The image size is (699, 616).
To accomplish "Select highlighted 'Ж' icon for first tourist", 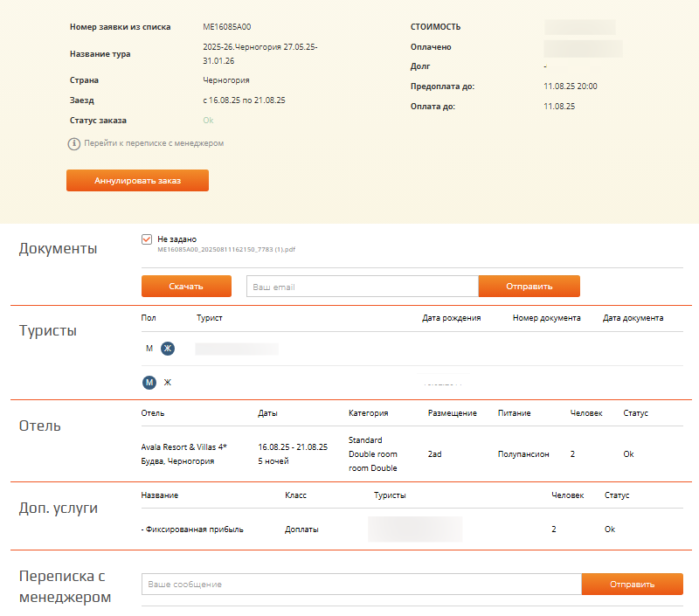I will click(x=168, y=349).
